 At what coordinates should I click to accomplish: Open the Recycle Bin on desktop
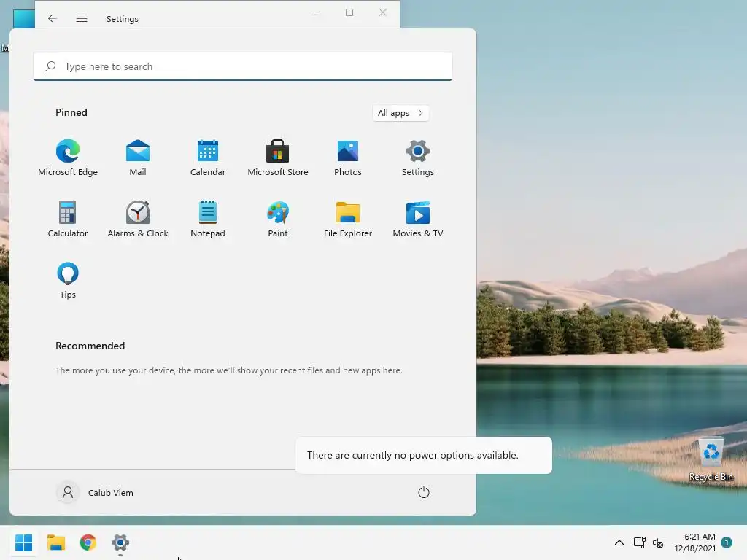pyautogui.click(x=711, y=460)
